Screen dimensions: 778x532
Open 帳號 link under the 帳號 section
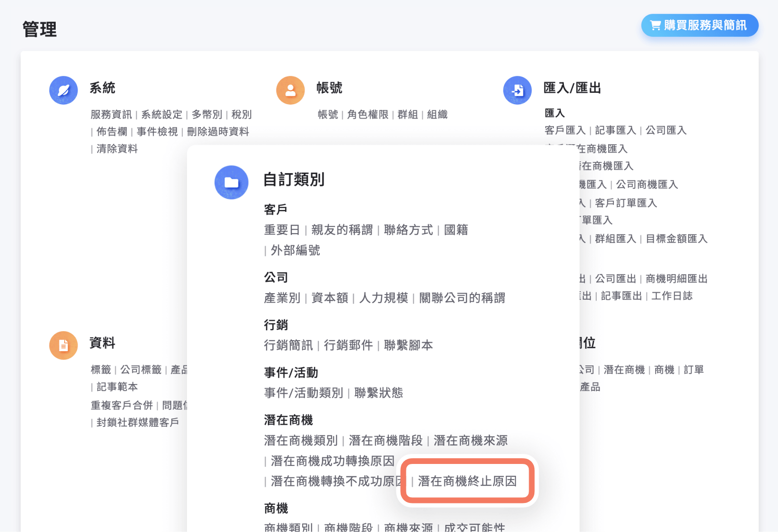[328, 115]
